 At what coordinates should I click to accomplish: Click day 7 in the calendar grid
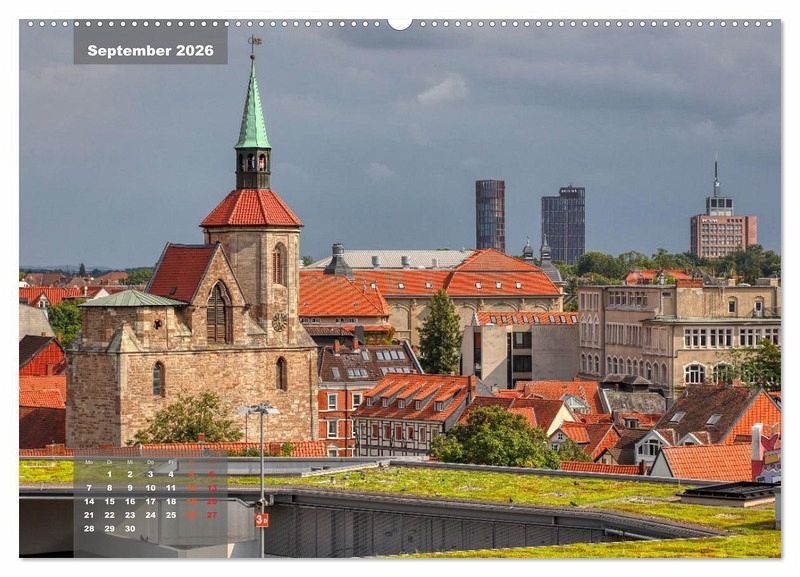pyautogui.click(x=89, y=488)
